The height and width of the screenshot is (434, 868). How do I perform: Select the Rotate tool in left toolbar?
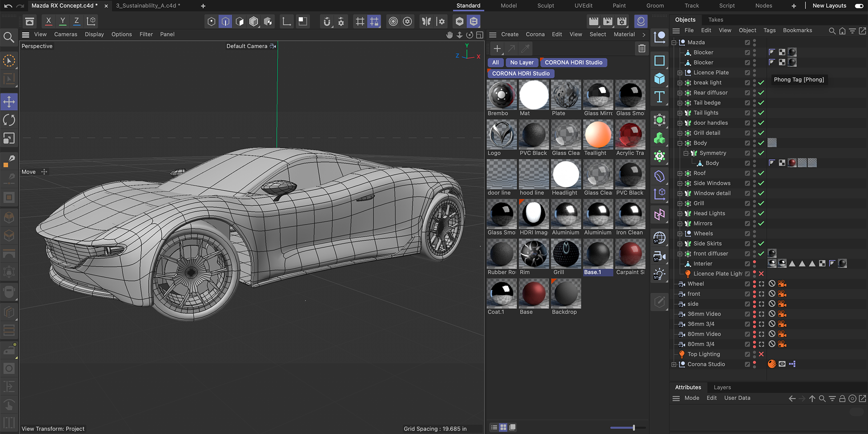tap(9, 120)
